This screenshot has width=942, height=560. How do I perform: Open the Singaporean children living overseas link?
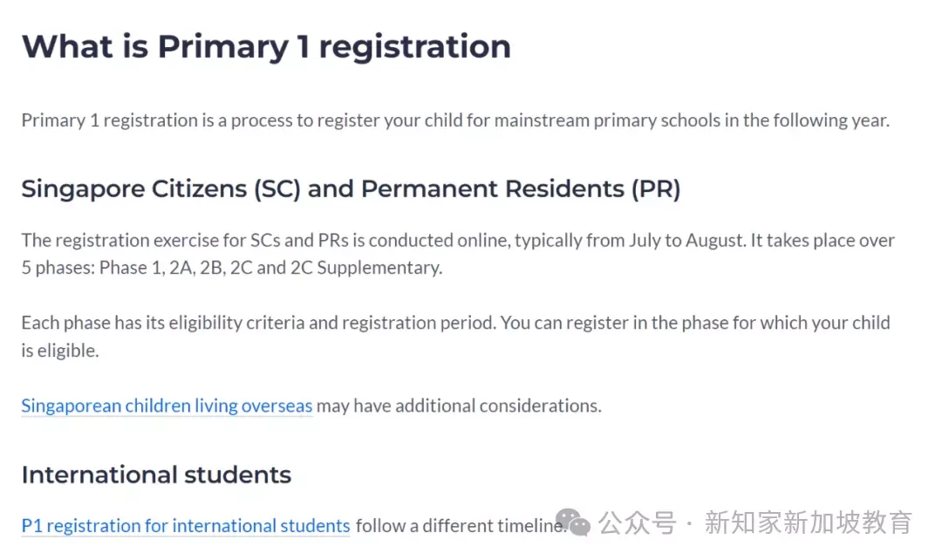click(x=167, y=406)
